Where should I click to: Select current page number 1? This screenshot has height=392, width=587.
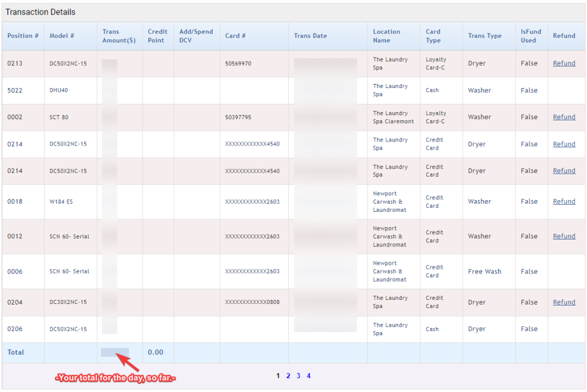click(x=278, y=376)
